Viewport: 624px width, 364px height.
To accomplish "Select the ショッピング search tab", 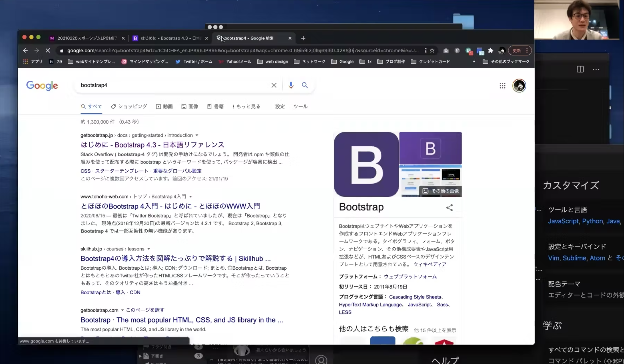I will tap(129, 107).
